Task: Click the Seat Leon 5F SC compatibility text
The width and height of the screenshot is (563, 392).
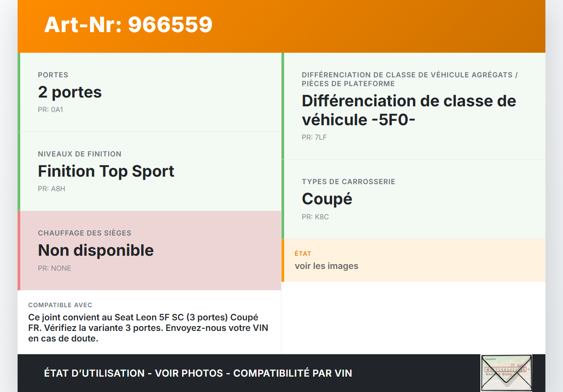Action: coord(148,328)
